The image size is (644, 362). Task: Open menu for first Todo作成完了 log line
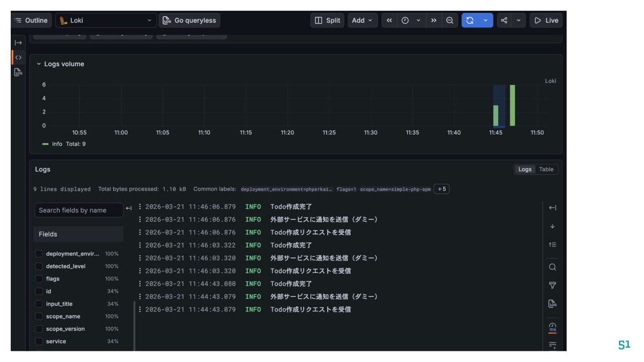click(140, 206)
